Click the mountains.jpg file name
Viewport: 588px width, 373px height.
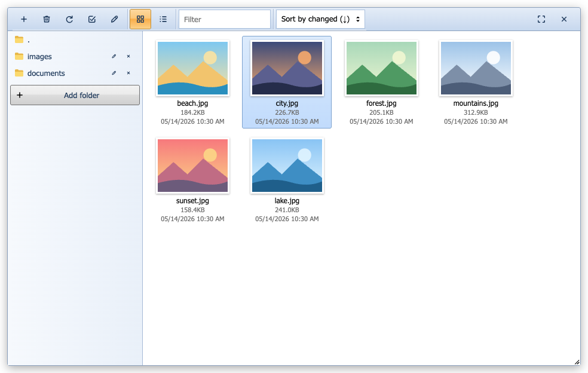pos(476,103)
